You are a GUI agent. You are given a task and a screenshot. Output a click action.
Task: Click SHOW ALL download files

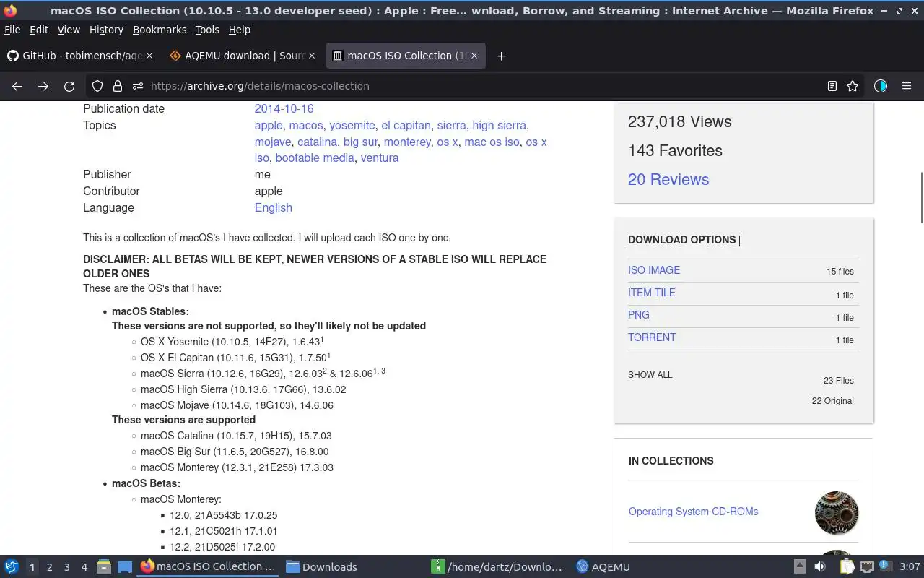pos(650,375)
